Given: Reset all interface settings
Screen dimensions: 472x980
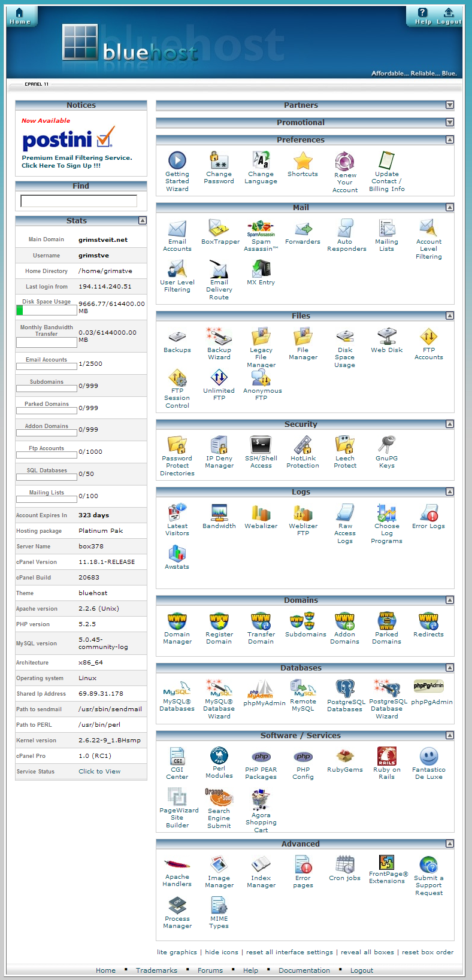Looking at the screenshot, I should pos(289,952).
